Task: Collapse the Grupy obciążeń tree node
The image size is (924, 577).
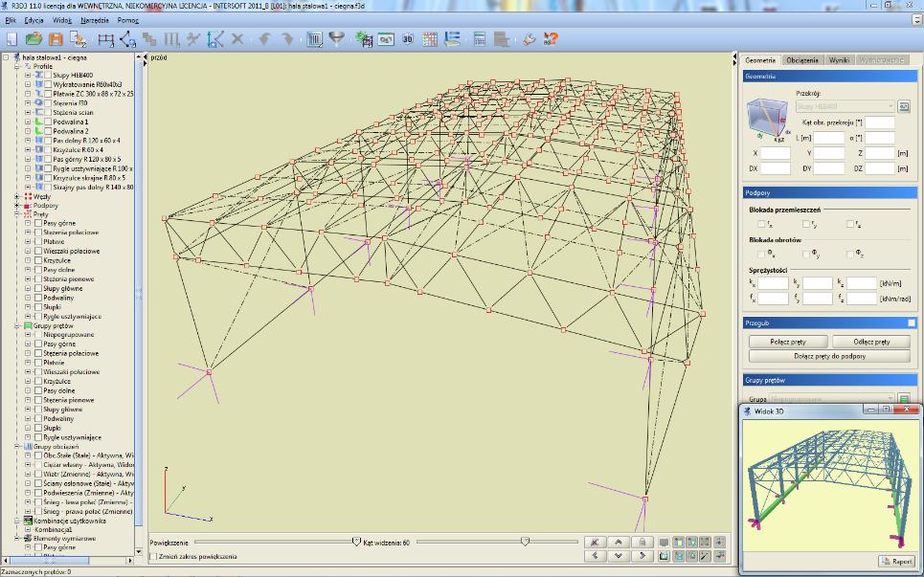Action: pyautogui.click(x=17, y=446)
